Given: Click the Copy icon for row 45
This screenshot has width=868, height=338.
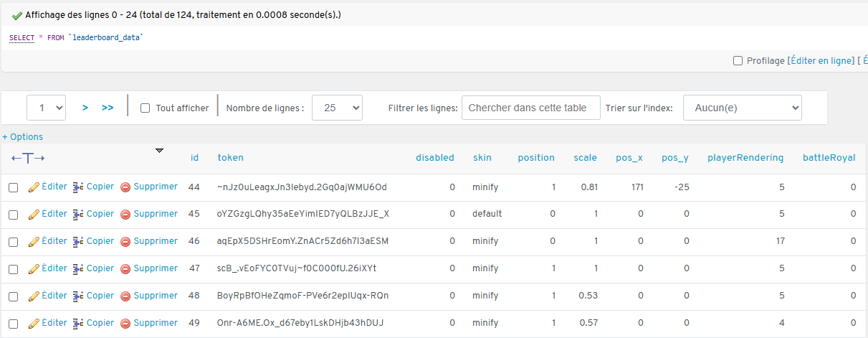Looking at the screenshot, I should tap(78, 214).
